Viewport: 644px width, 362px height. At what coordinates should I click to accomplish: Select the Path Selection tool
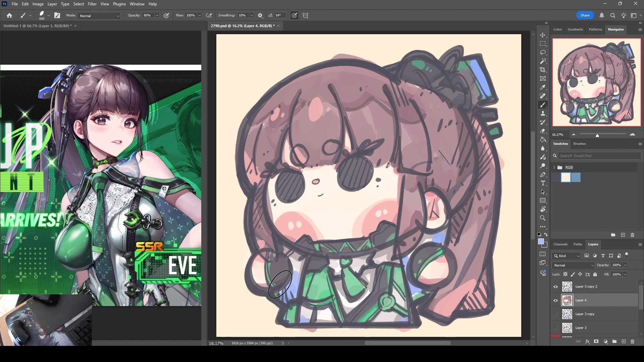click(x=543, y=192)
